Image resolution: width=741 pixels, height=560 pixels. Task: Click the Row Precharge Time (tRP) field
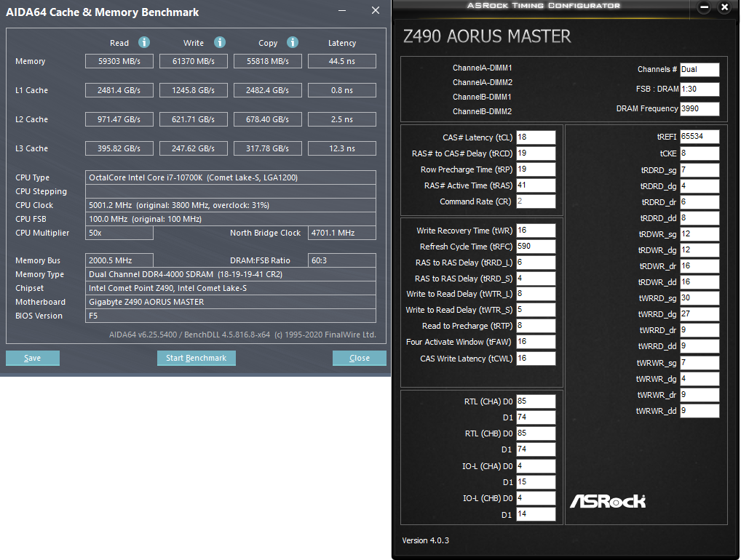[536, 169]
